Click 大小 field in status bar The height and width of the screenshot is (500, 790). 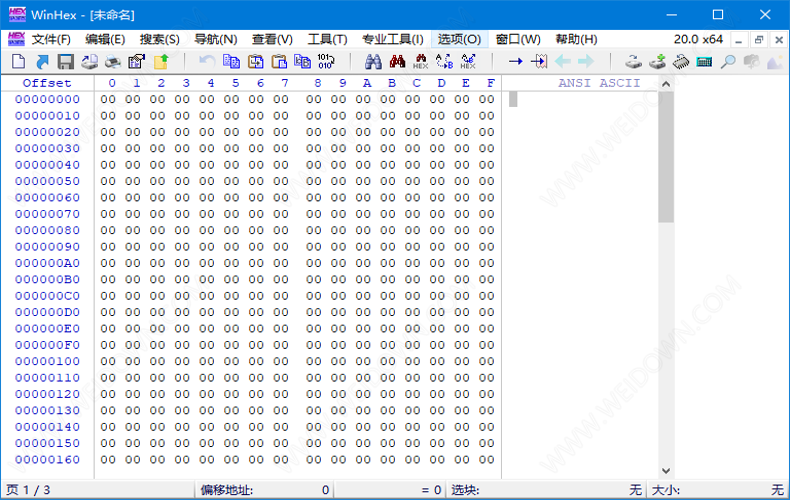pos(718,490)
